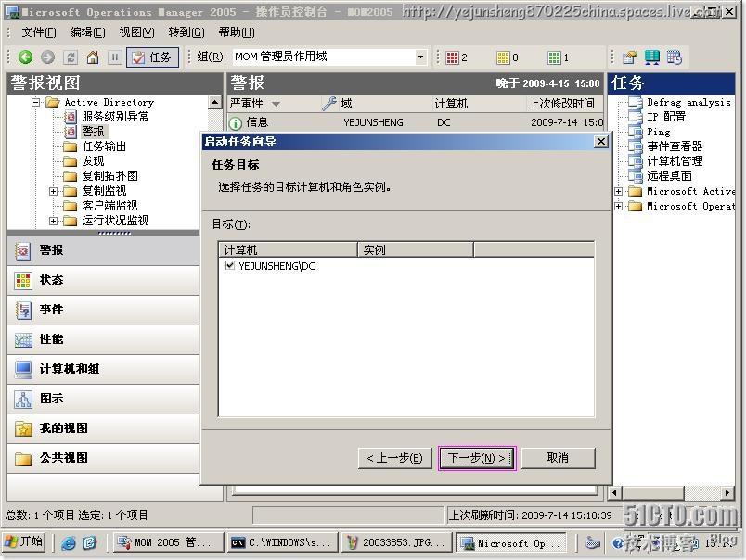Toggle the 任务 pane toolbar button

point(152,57)
